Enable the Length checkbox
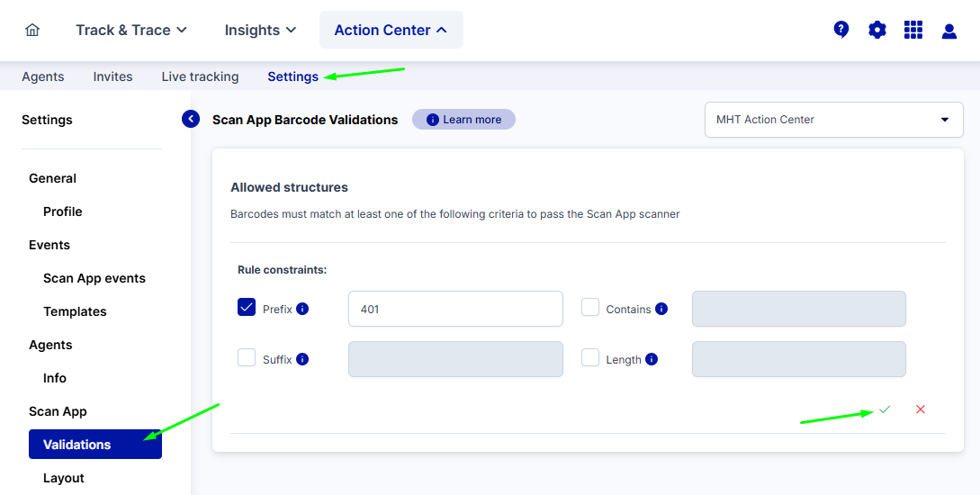This screenshot has height=495, width=980. (590, 358)
